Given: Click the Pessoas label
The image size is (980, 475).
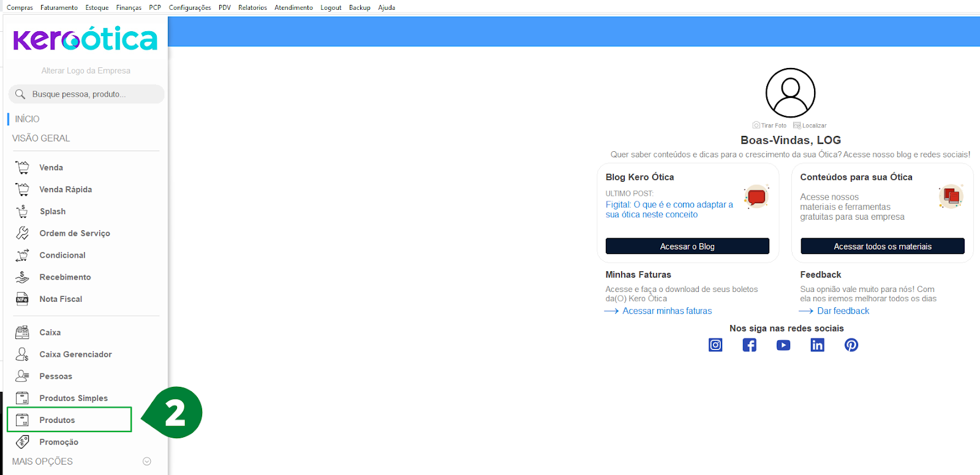Looking at the screenshot, I should coord(56,376).
